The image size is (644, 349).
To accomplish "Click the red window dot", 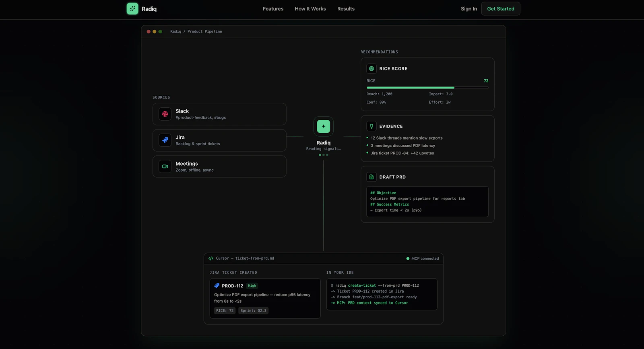I will coord(149,31).
